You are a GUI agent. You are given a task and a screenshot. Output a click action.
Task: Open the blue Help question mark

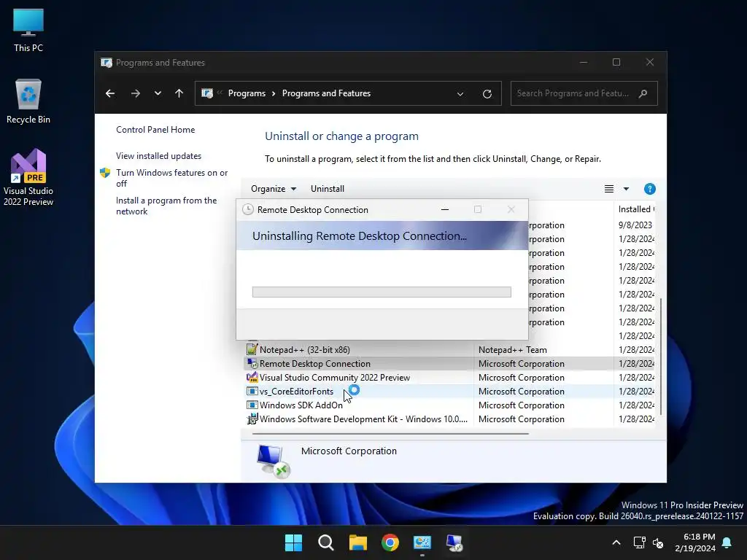[x=649, y=189]
